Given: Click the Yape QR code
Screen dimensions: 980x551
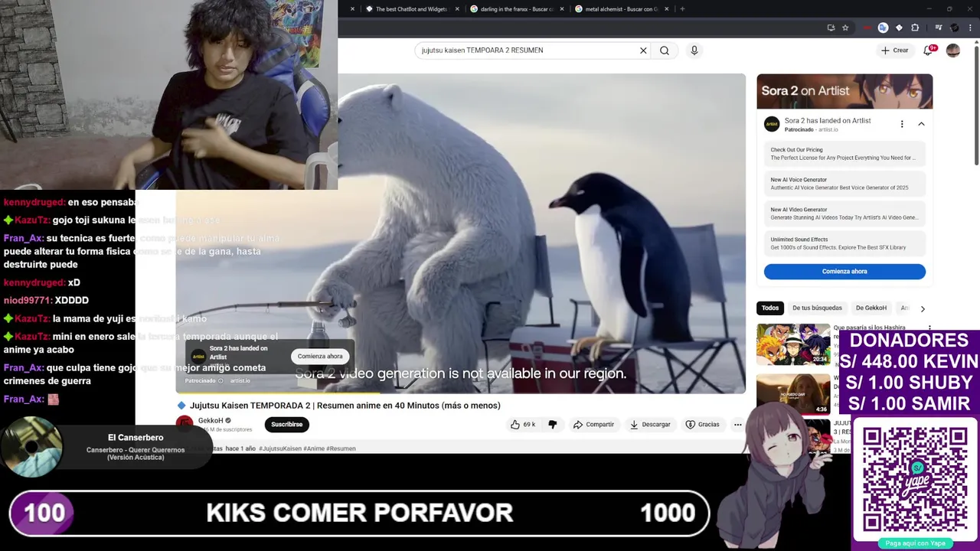Looking at the screenshot, I should pos(915,480).
